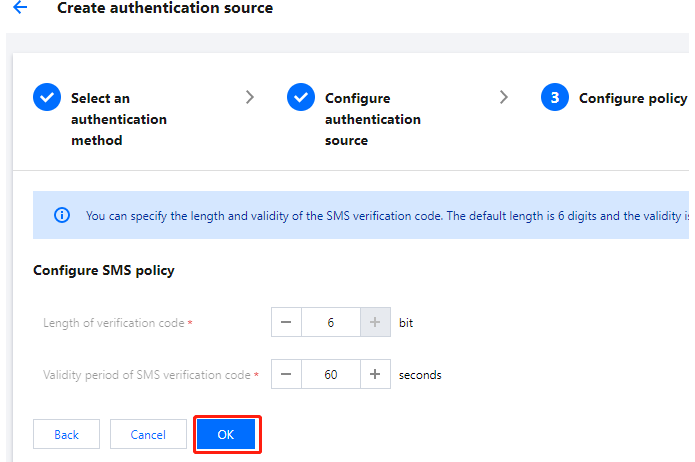Confirm with the OK button

pos(226,434)
